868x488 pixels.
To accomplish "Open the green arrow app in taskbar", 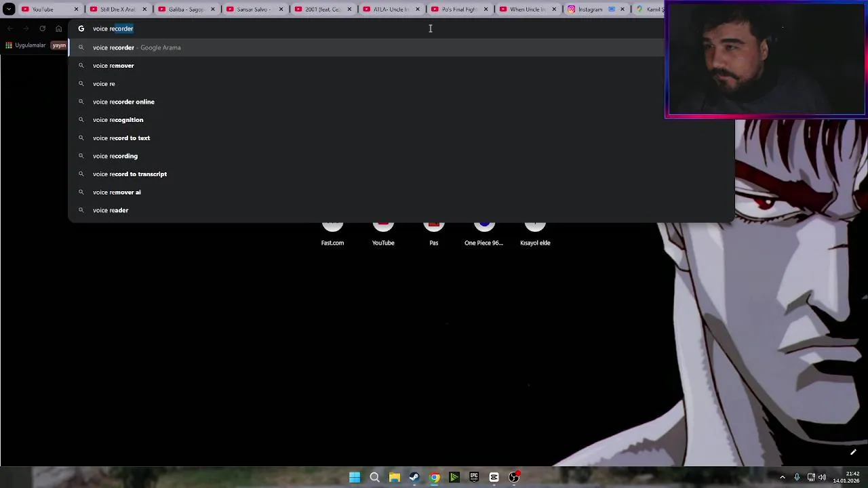I will coord(454,477).
